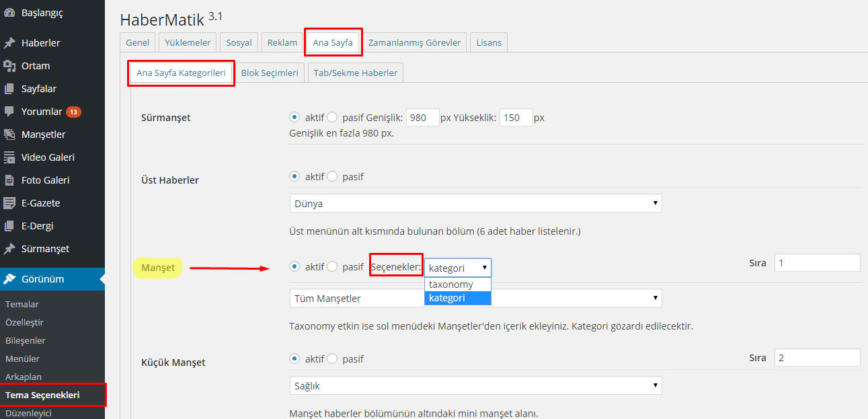Screen dimensions: 868x419
Task: Click the Küçük Manşet Sıra field
Action: coord(818,358)
